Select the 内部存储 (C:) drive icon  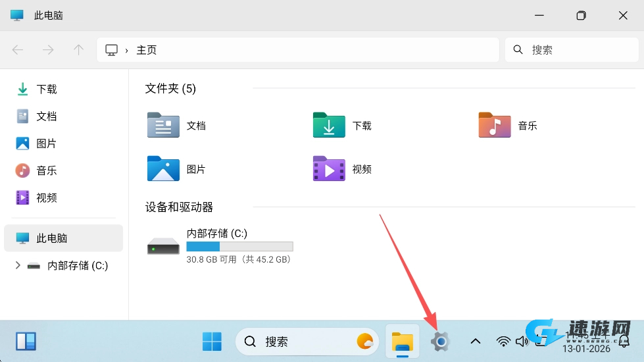pos(163,246)
